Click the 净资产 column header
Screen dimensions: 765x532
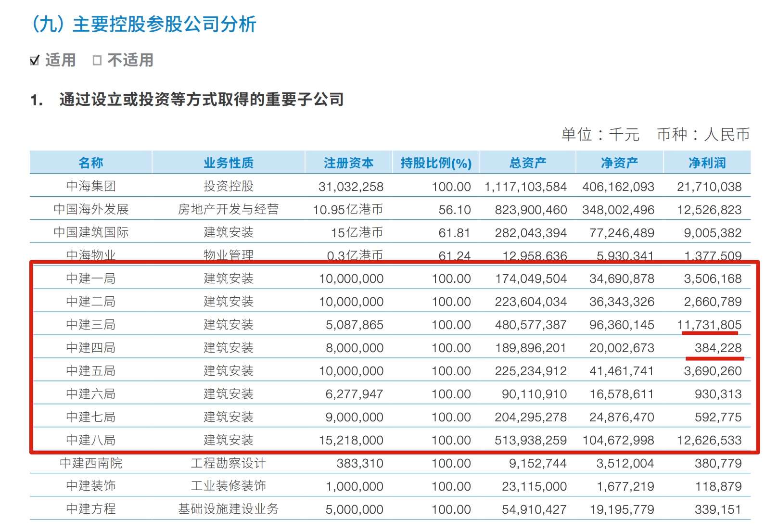620,163
